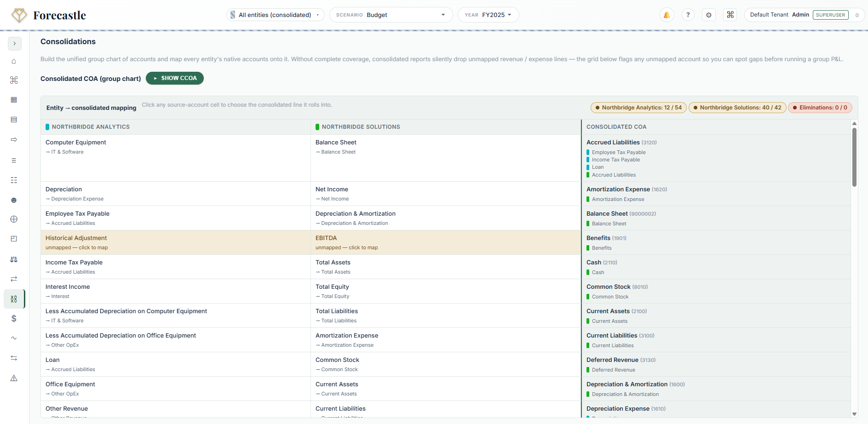Select Accrued Liabilities (3120) consolidated line
This screenshot has height=424, width=868.
click(x=716, y=158)
